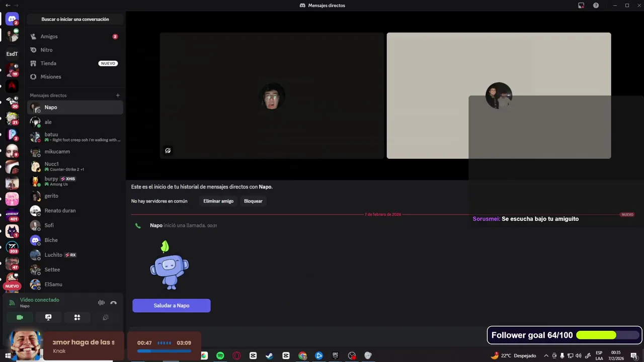Image resolution: width=644 pixels, height=362 pixels.
Task: Open direct message with batuu
Action: coord(75,137)
